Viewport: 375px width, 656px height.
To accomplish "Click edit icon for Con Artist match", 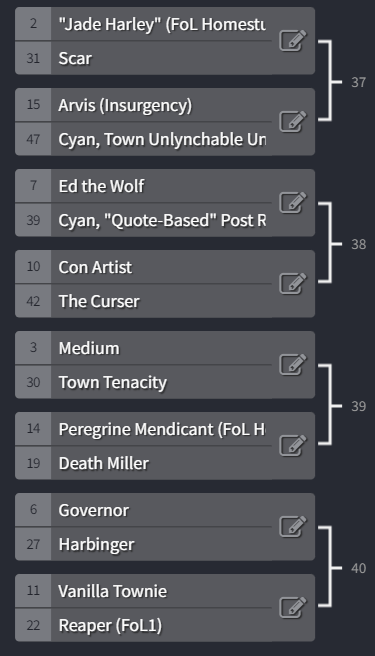I will click(x=293, y=283).
